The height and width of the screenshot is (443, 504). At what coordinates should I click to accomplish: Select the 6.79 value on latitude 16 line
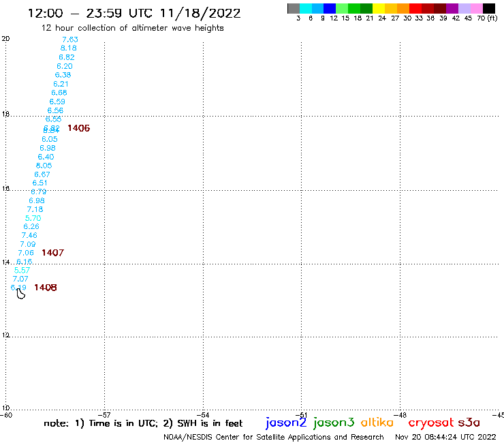tap(39, 192)
